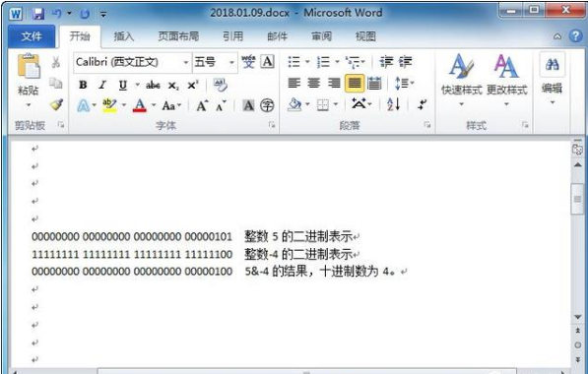The width and height of the screenshot is (588, 374).
Task: Toggle justify alignment (highlighted)
Action: pos(355,84)
